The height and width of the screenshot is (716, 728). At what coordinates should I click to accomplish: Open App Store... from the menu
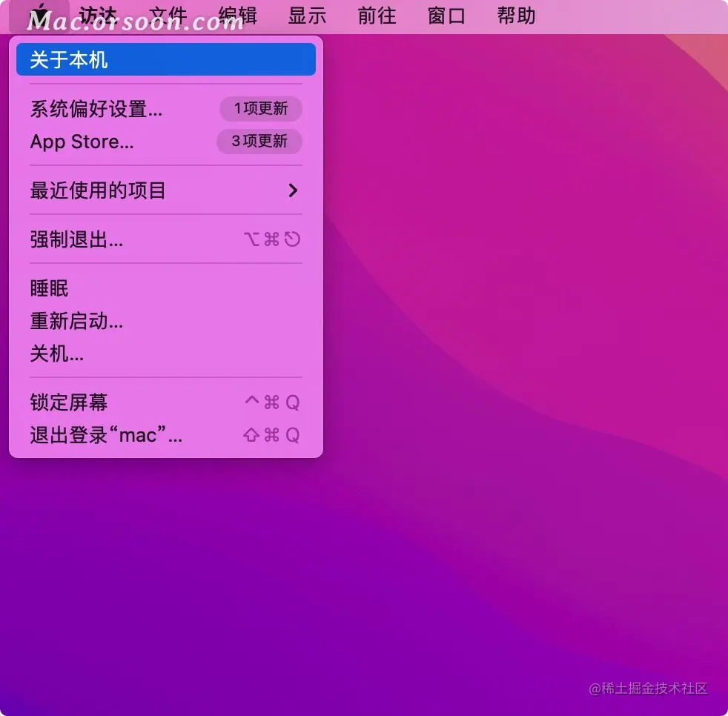166,142
